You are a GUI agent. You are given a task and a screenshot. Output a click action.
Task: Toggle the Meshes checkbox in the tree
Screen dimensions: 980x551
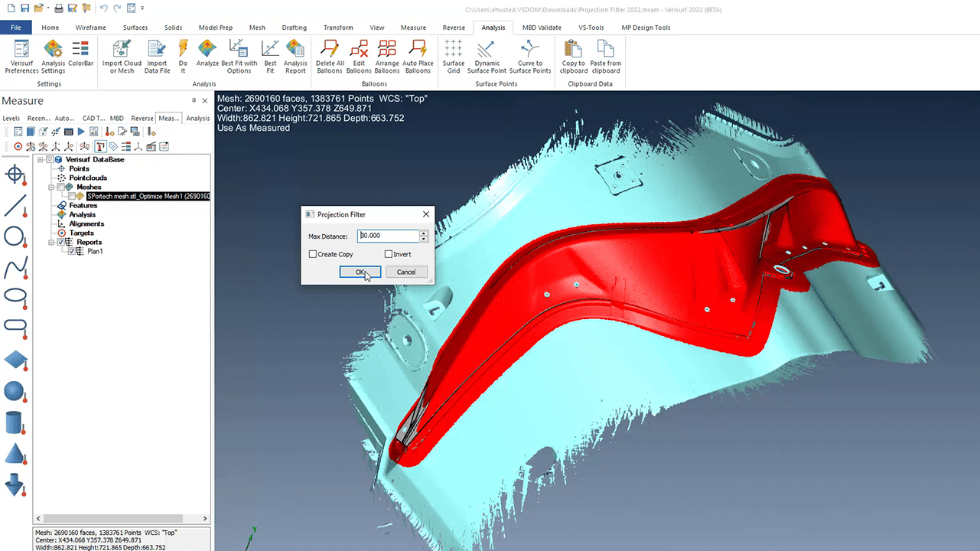(60, 187)
